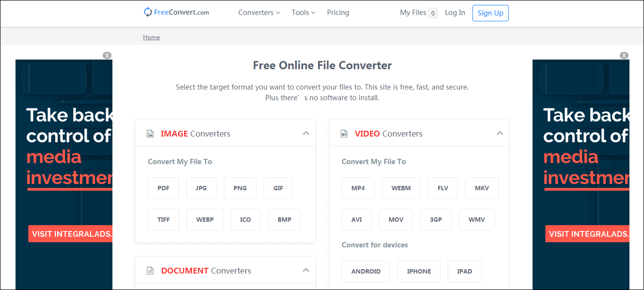Screen dimensions: 644x290
Task: Select the WMV converter button
Action: pyautogui.click(x=477, y=219)
